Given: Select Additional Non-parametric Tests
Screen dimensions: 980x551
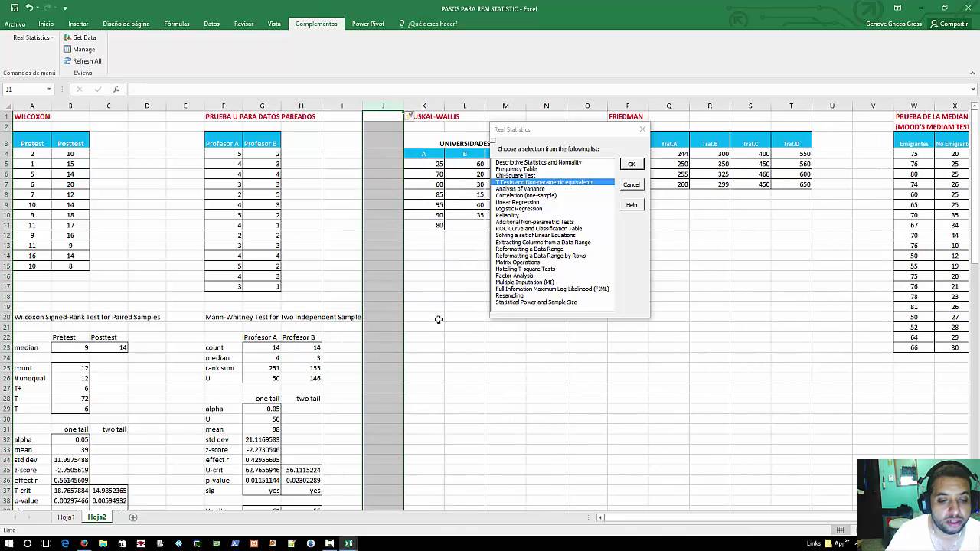Looking at the screenshot, I should 534,222.
